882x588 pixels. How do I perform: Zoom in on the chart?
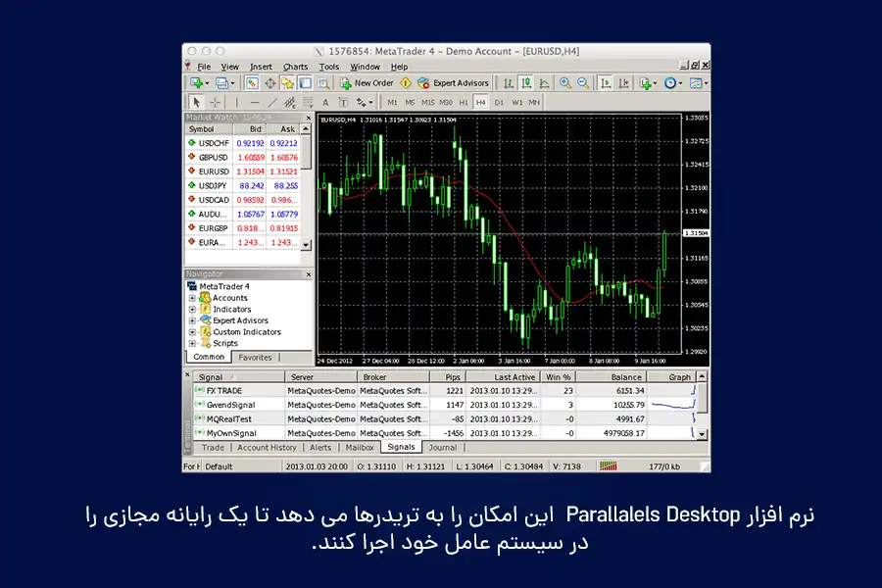point(565,83)
